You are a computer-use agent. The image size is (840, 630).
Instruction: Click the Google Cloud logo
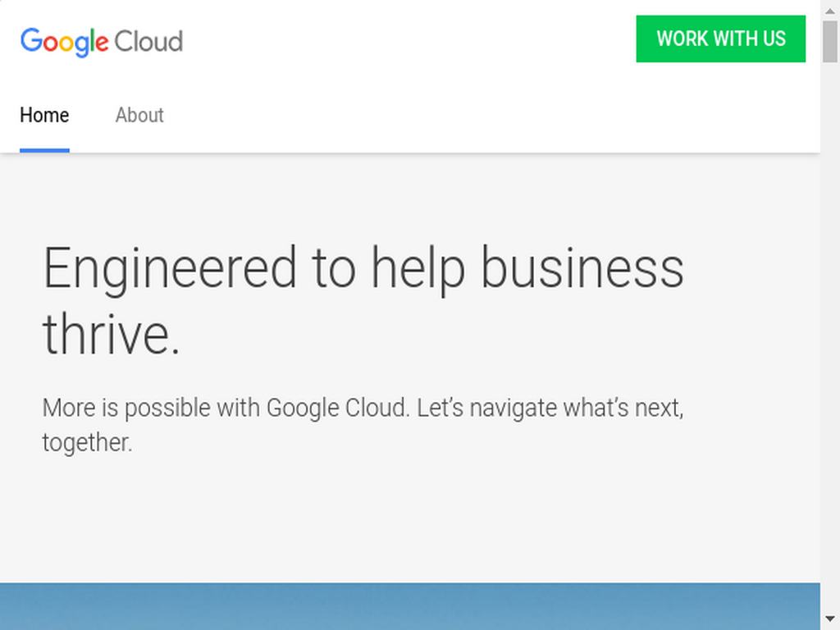pos(102,42)
